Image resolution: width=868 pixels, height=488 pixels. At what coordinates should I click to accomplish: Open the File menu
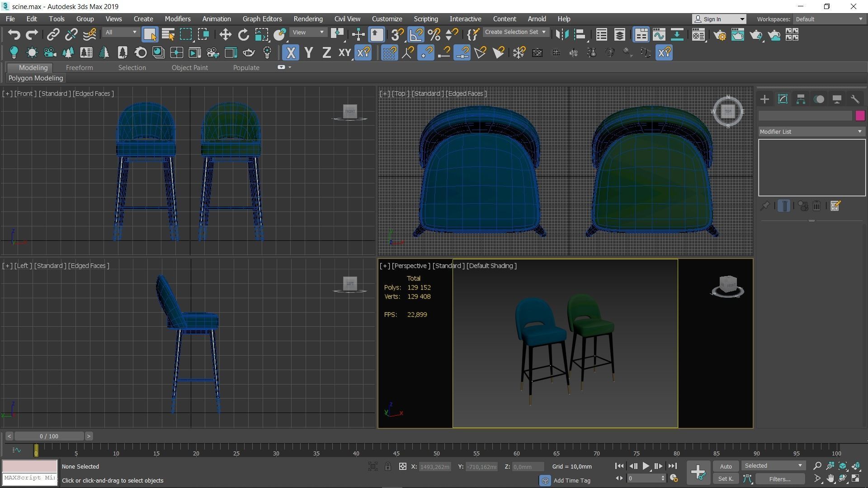tap(10, 19)
